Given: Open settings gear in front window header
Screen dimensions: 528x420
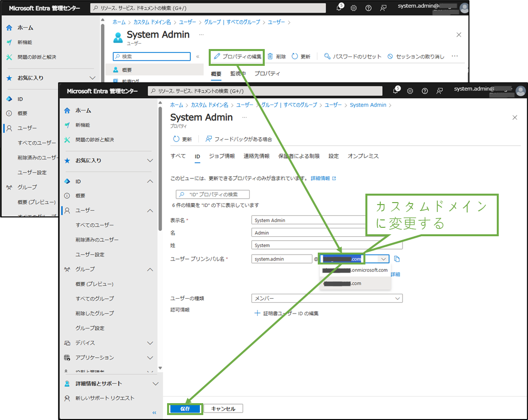Looking at the screenshot, I should pos(410,91).
